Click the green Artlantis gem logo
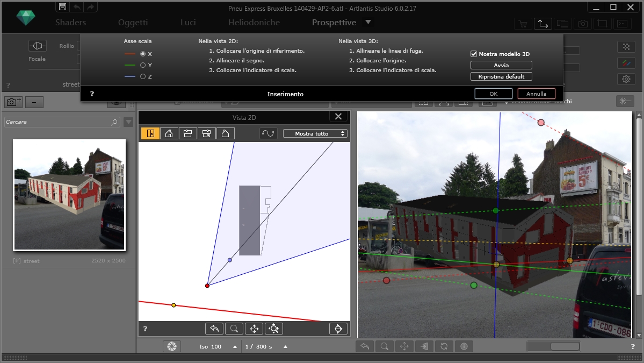 point(25,18)
